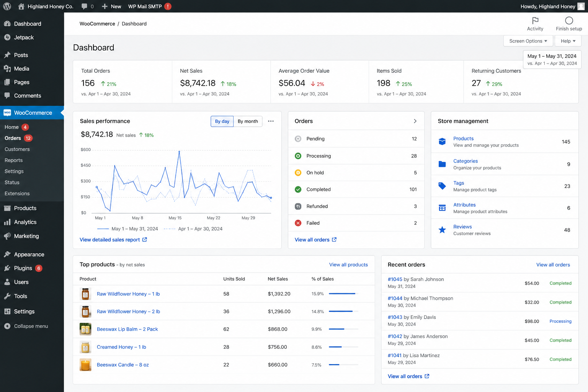Open Howdy, Highland Honey account menu
This screenshot has height=392, width=588.
click(552, 6)
